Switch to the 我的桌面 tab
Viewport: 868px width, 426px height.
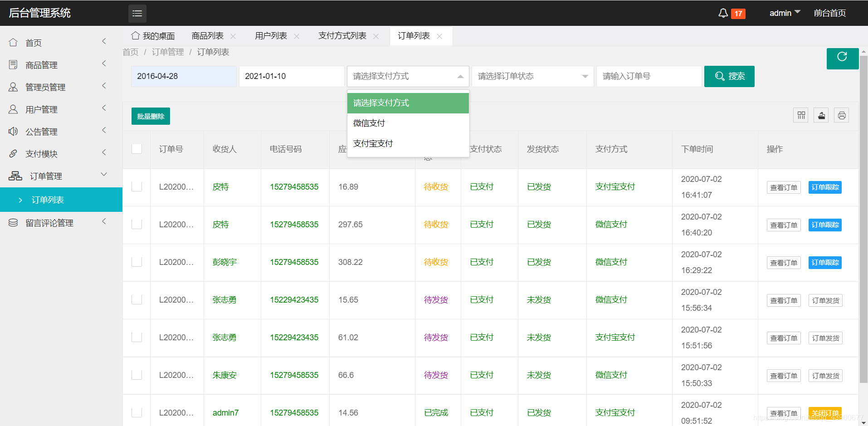coord(153,36)
